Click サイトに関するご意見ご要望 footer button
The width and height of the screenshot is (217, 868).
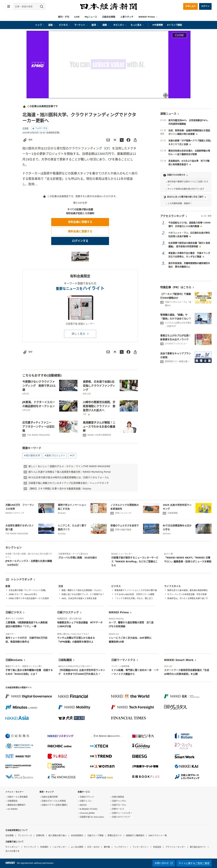[194, 863]
